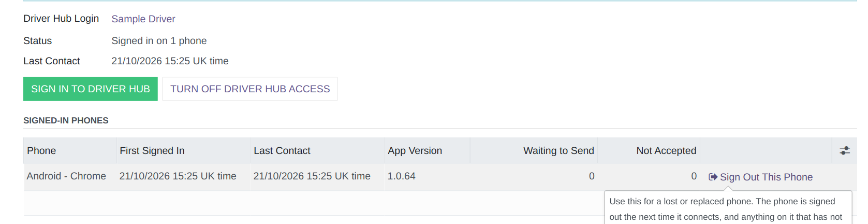Sort by App Version column header
The width and height of the screenshot is (868, 224).
tap(427, 151)
